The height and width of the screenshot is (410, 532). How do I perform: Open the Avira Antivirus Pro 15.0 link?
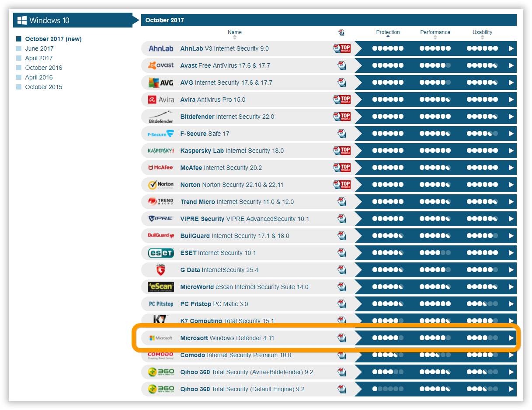point(213,100)
